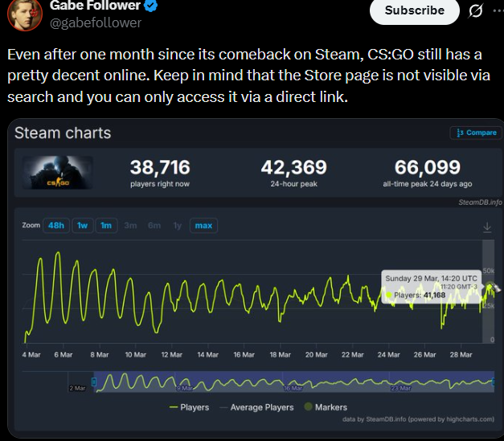Set chart zoom to max
Image resolution: width=504 pixels, height=441 pixels.
[203, 226]
